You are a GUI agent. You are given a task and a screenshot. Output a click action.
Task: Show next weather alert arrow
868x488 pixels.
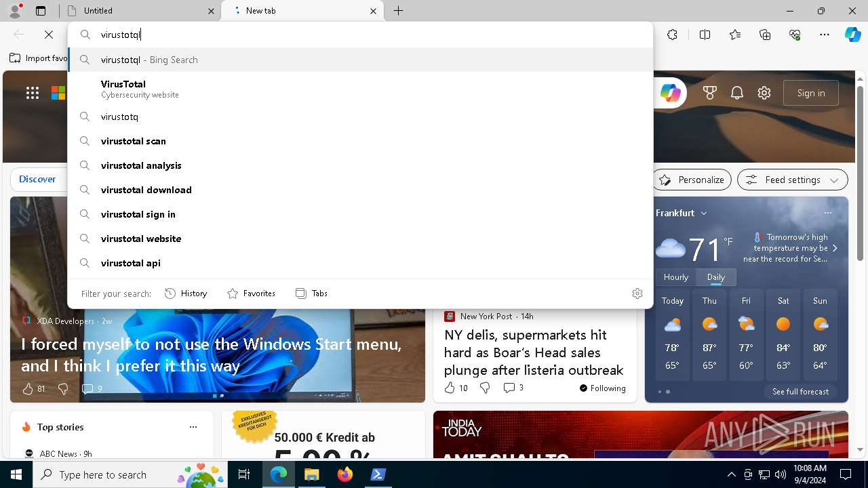[x=835, y=248]
